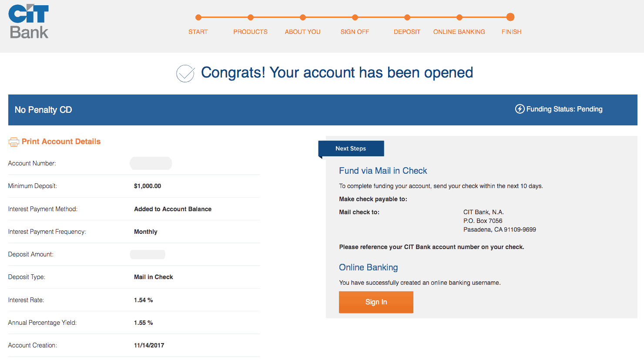Click the ABOUT YOU step circle
644x364 pixels.
point(303,17)
